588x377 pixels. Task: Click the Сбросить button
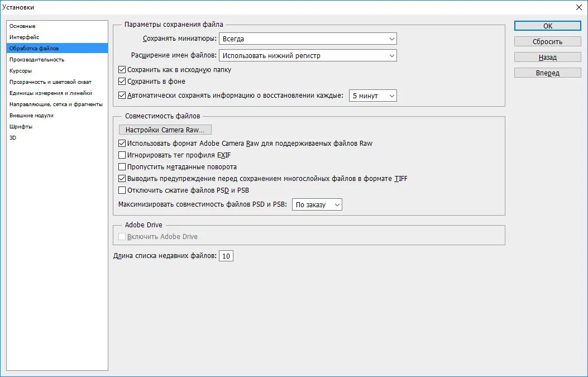547,42
